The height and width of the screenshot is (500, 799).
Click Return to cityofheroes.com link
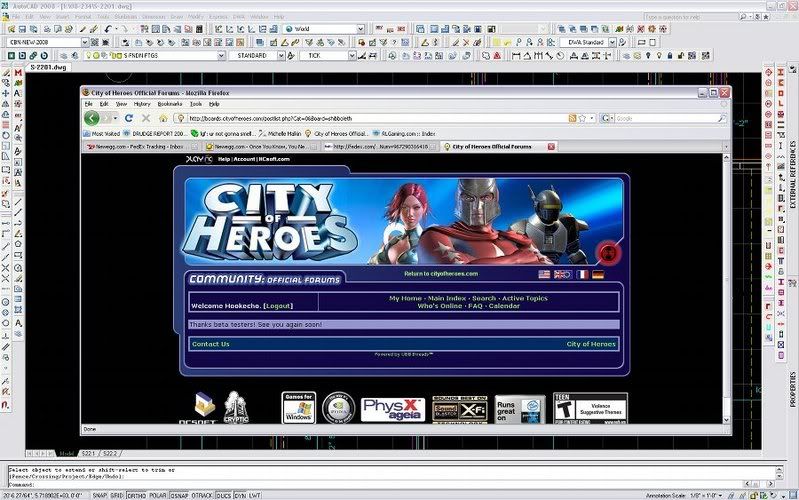441,274
